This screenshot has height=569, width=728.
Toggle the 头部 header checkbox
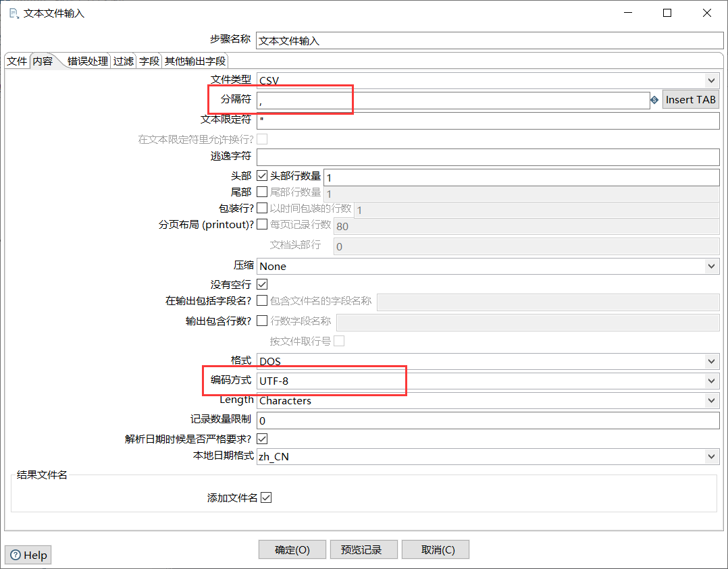262,176
